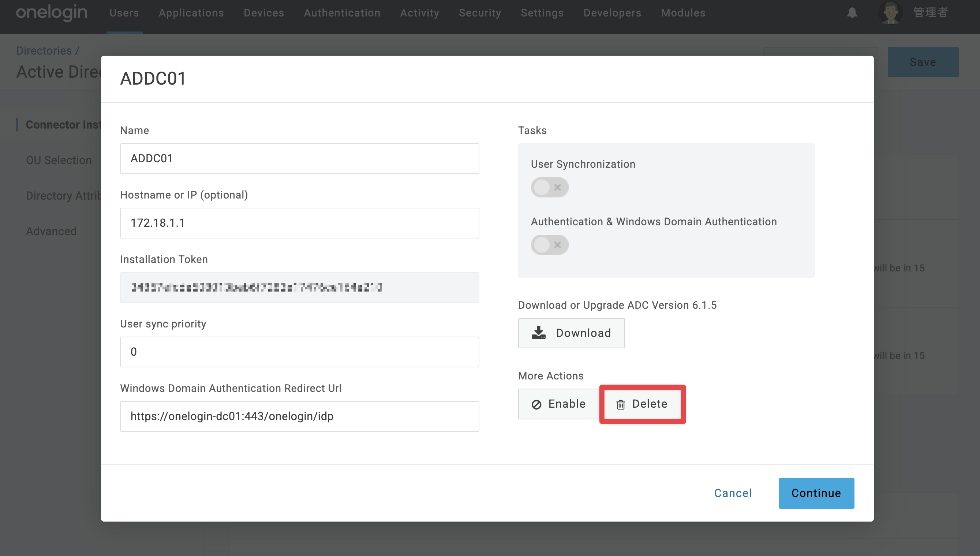The image size is (980, 556).
Task: Open the Devices menu
Action: click(x=264, y=13)
